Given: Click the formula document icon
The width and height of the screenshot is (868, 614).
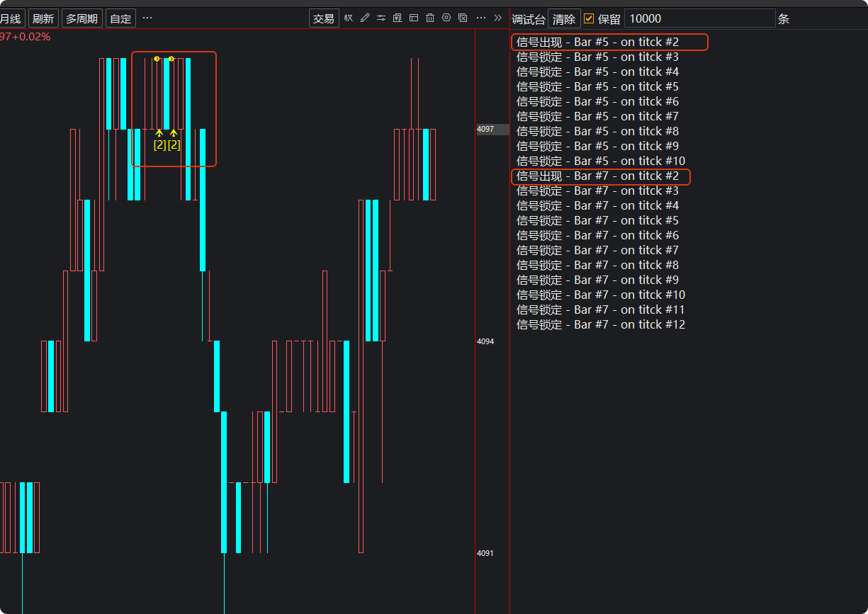Looking at the screenshot, I should coord(398,18).
